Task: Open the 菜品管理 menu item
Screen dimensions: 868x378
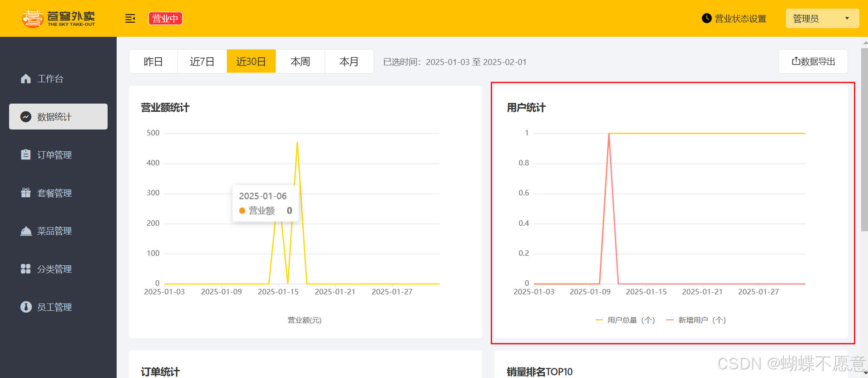Action: point(58,231)
